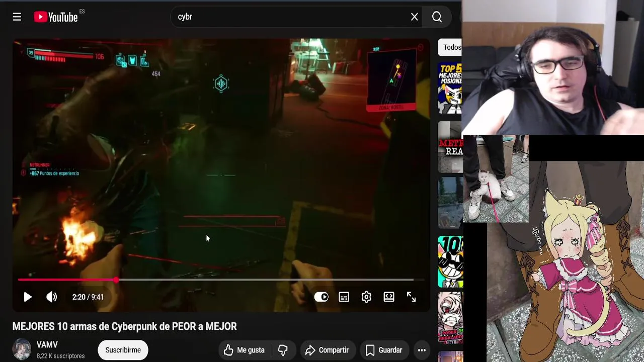
Task: Open the player settings gear
Action: click(366, 297)
